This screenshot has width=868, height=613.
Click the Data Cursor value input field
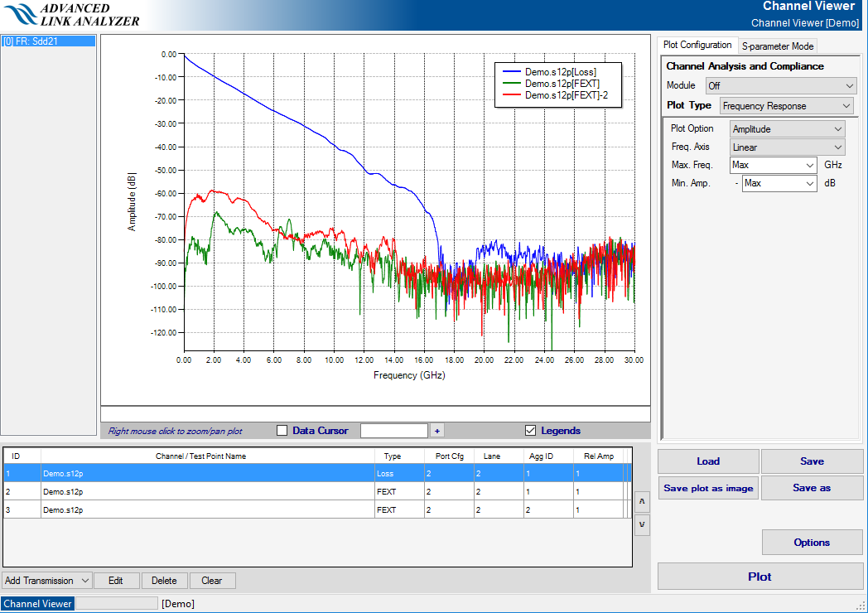[393, 431]
